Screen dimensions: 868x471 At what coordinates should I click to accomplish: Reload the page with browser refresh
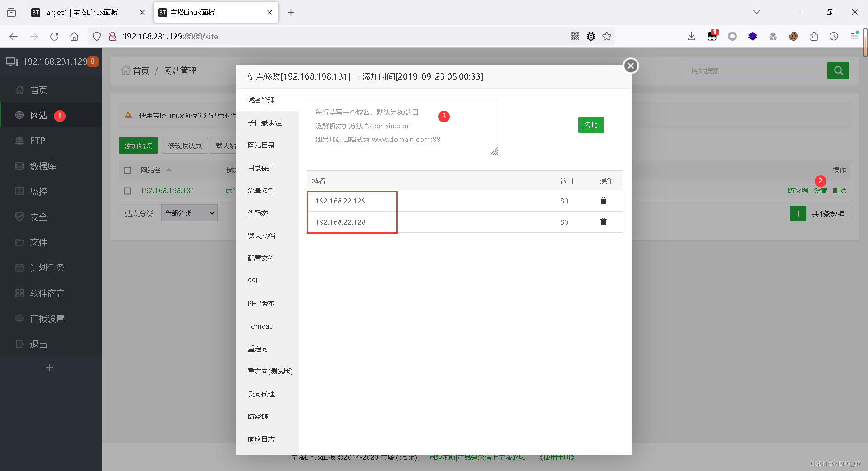[54, 37]
